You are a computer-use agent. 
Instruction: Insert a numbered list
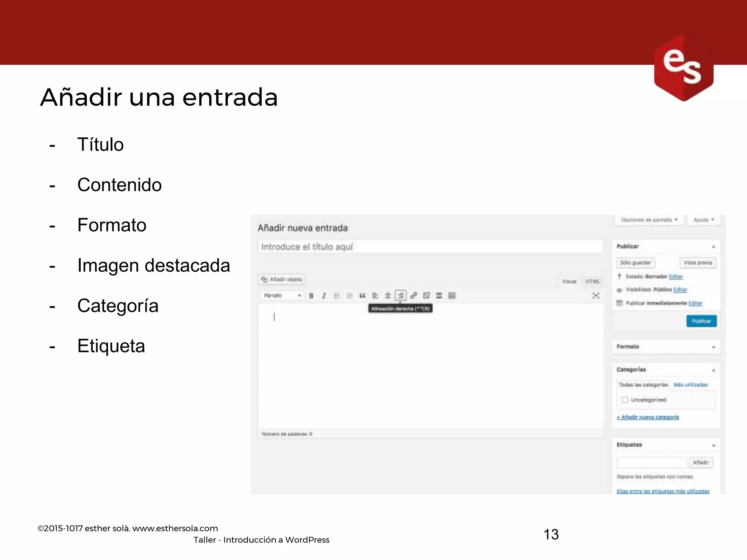tap(349, 296)
